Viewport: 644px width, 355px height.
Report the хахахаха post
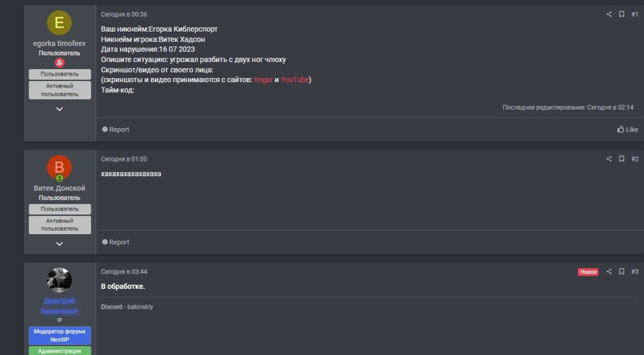[116, 242]
